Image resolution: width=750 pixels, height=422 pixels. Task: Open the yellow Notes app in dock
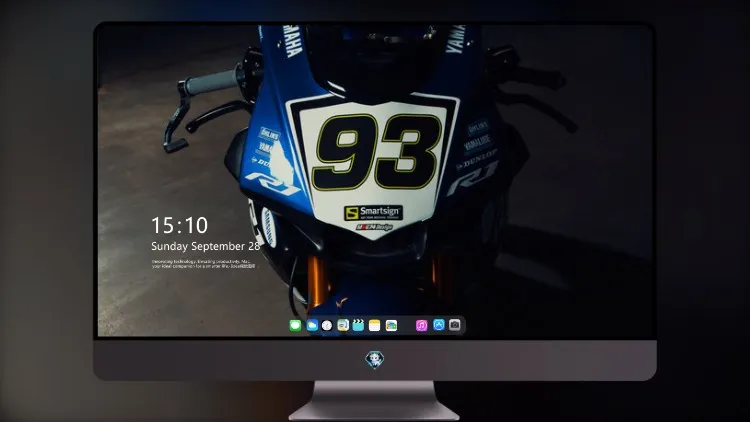[x=375, y=325]
